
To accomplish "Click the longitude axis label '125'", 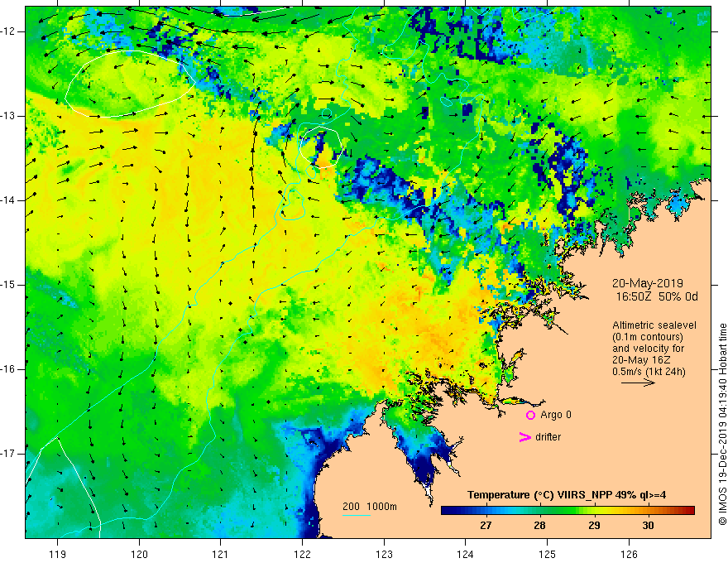I will [x=547, y=554].
